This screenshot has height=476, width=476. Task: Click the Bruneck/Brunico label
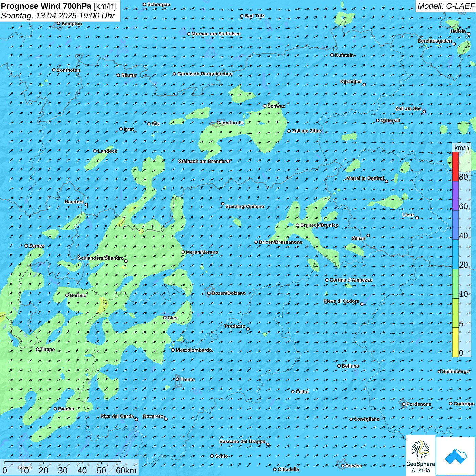click(x=319, y=225)
